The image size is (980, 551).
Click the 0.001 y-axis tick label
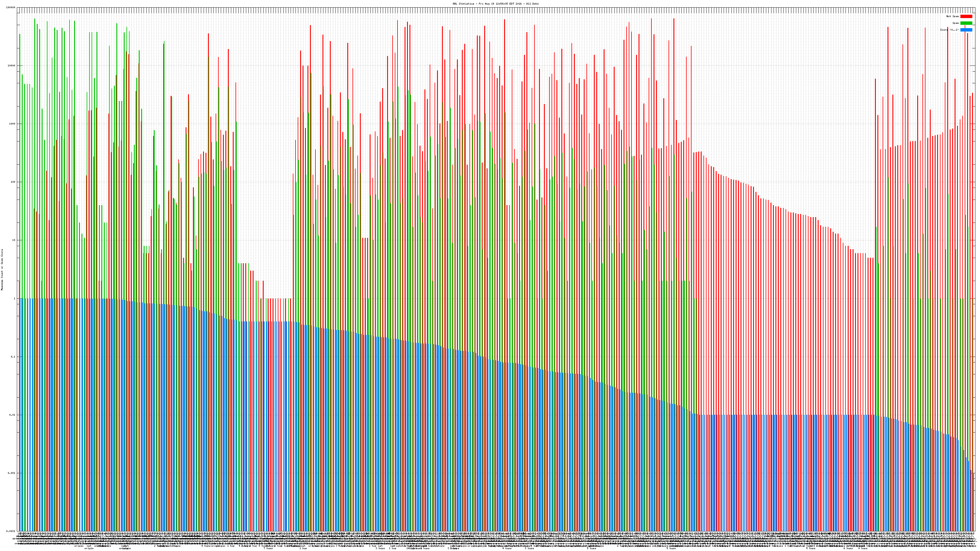pos(12,473)
